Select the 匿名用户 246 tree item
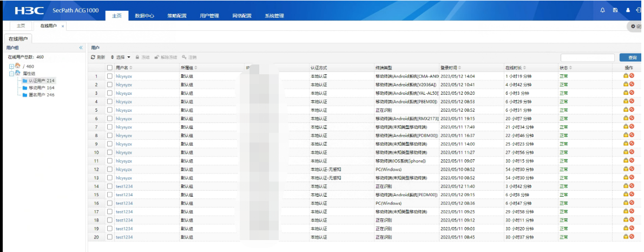Viewport: 644px width, 252px height. (x=38, y=94)
